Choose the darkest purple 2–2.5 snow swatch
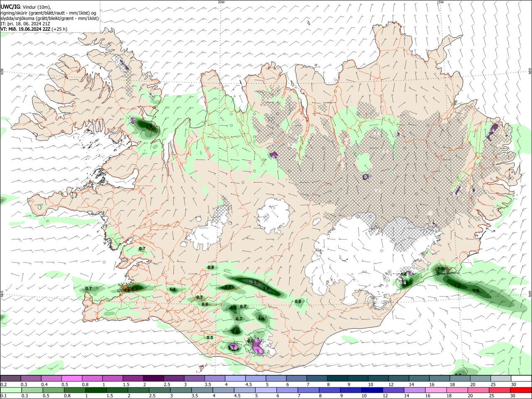The image size is (532, 399). pyautogui.click(x=153, y=378)
